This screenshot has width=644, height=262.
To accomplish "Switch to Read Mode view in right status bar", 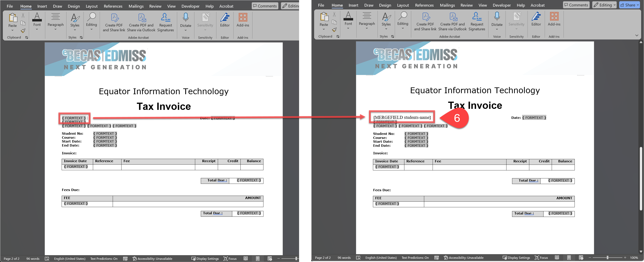I will [557, 258].
